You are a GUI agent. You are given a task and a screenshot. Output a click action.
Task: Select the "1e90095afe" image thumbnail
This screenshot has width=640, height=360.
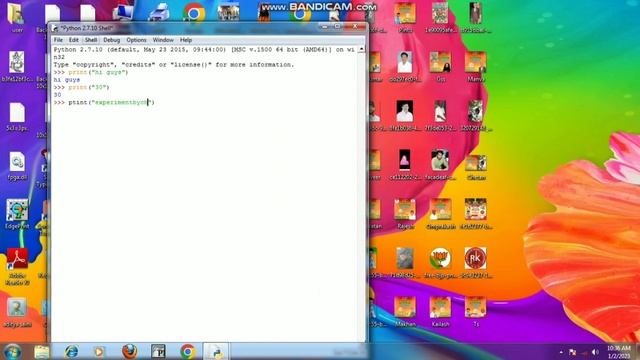tap(440, 18)
